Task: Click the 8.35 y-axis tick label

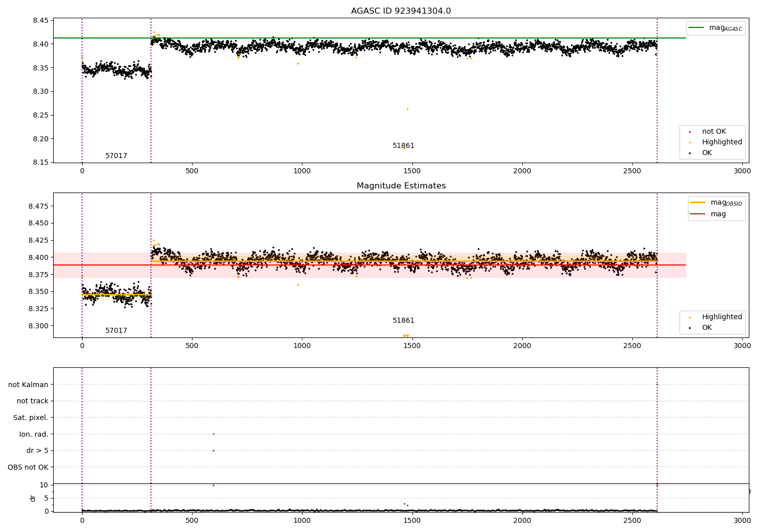Action: [x=41, y=68]
